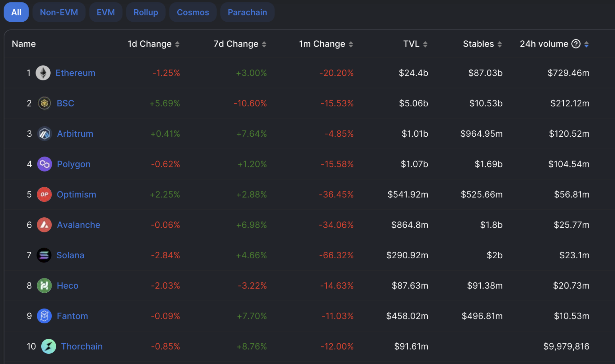The width and height of the screenshot is (615, 364).
Task: Sort by Stables column arrows
Action: (x=500, y=44)
